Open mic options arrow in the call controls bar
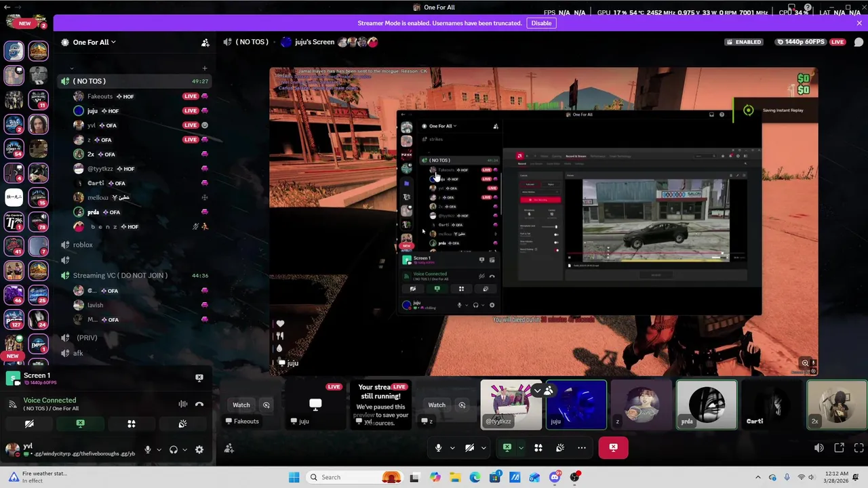The image size is (868, 488). [452, 448]
